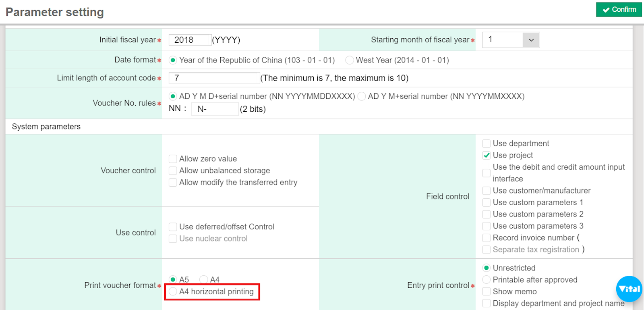Check Allow unbalanced storage
644x310 pixels.
(173, 171)
